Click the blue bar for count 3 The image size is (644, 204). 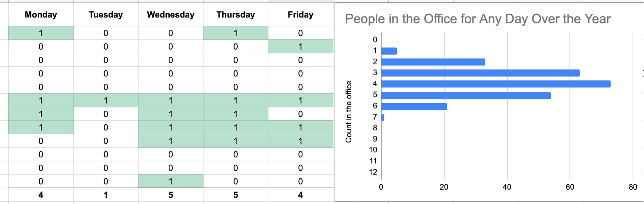[x=480, y=73]
